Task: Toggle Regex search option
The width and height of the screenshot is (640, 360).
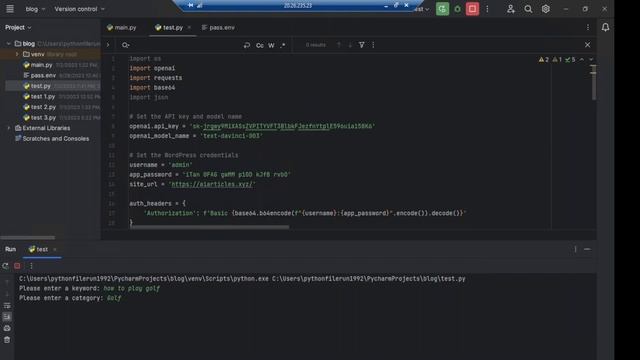Action: point(283,45)
